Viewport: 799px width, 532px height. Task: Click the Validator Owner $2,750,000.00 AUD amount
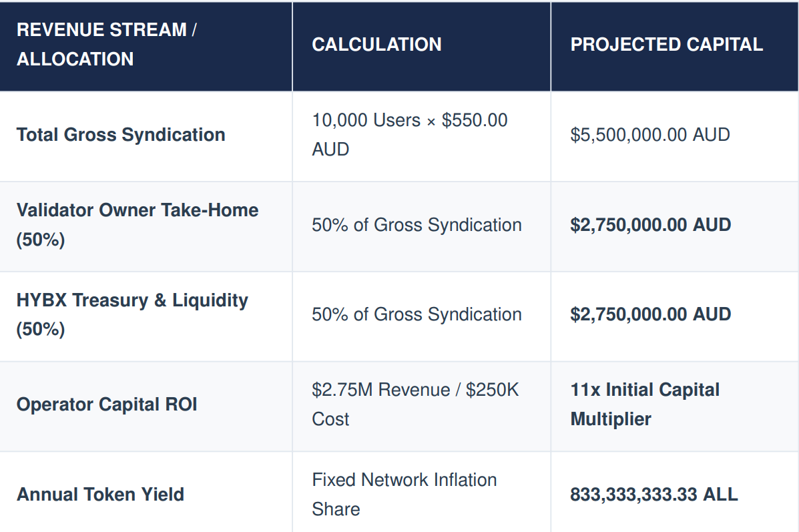point(651,225)
